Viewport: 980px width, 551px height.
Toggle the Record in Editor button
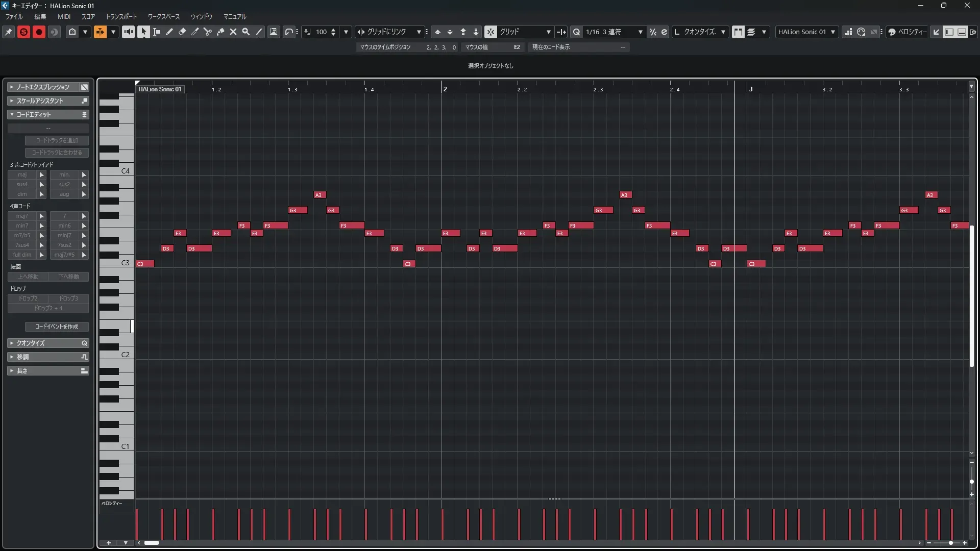pyautogui.click(x=39, y=32)
